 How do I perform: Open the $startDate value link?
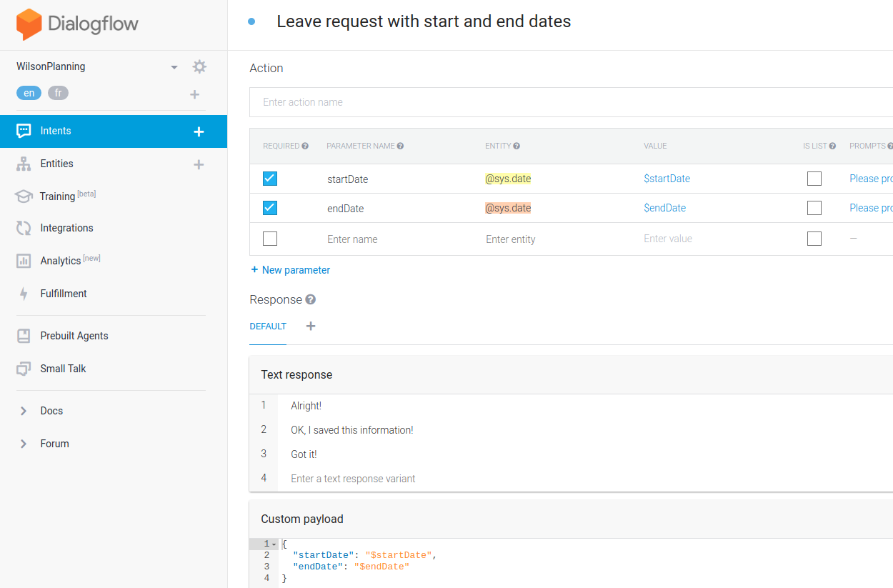point(667,179)
